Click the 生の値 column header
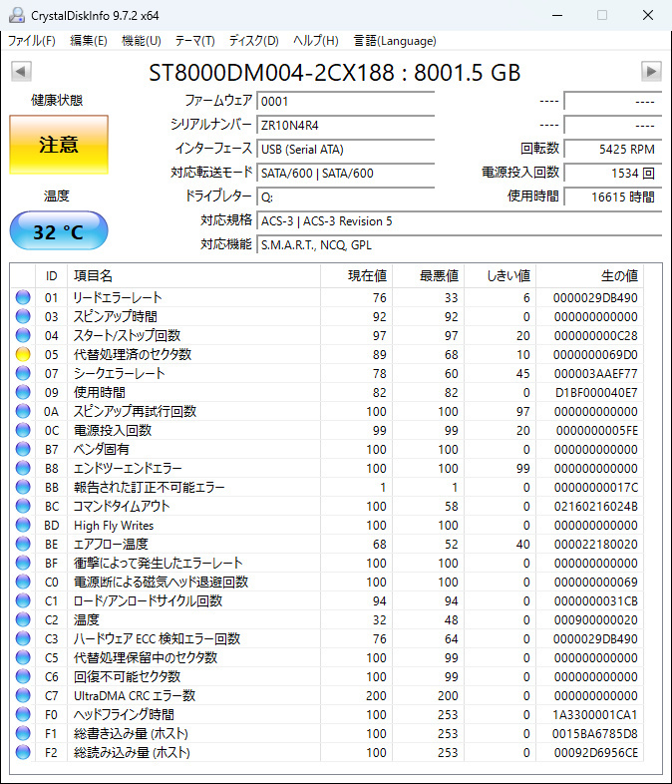Screen dimensions: 672x784 [590, 276]
